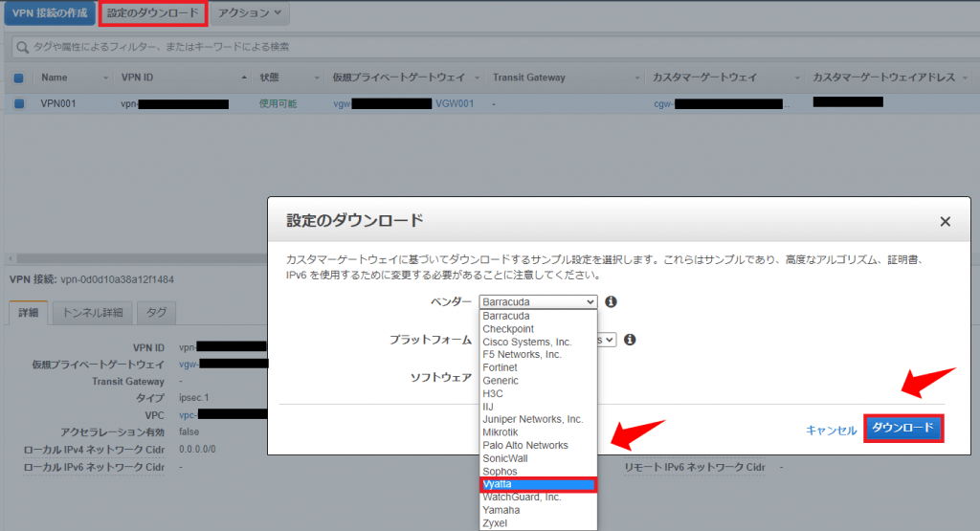The width and height of the screenshot is (980, 531).
Task: Select Cisco Systems, Inc. in vendor list
Action: pyautogui.click(x=538, y=343)
